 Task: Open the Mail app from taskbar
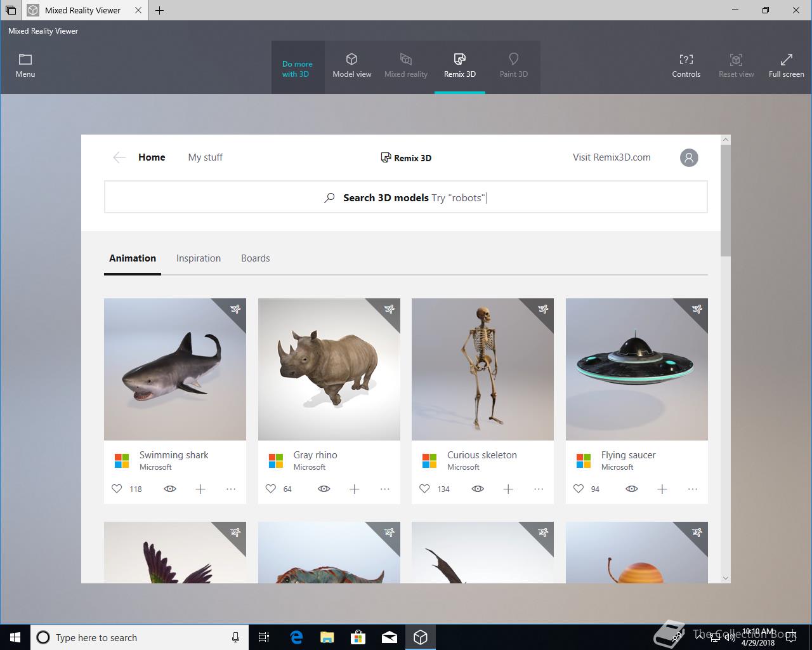(x=390, y=637)
